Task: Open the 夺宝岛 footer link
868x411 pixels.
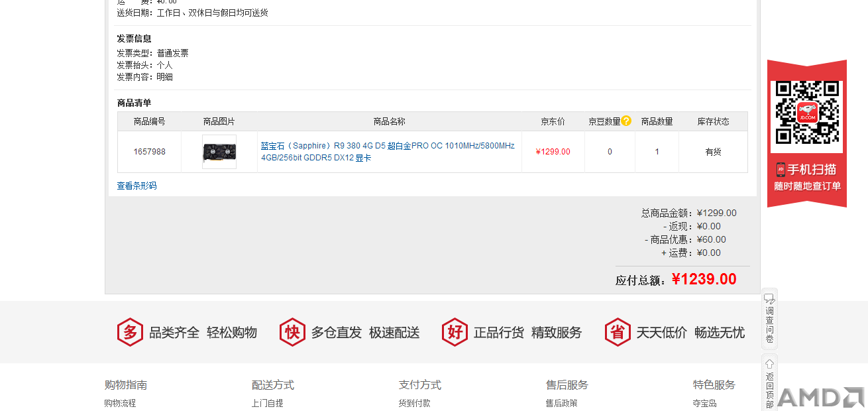Action: pyautogui.click(x=705, y=403)
